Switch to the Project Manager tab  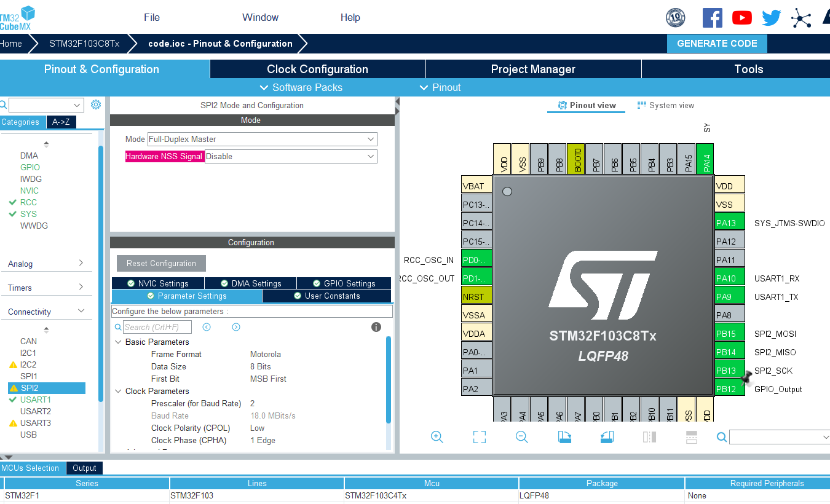pos(533,69)
